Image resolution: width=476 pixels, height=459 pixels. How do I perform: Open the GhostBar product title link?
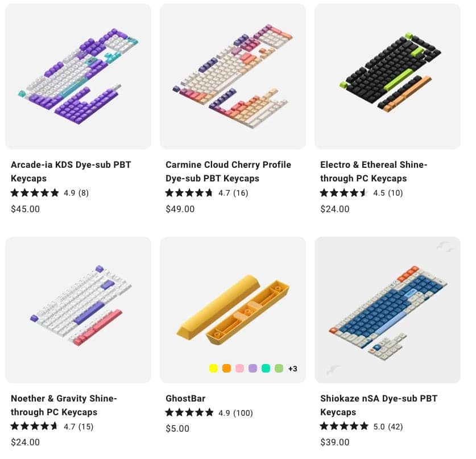click(185, 398)
